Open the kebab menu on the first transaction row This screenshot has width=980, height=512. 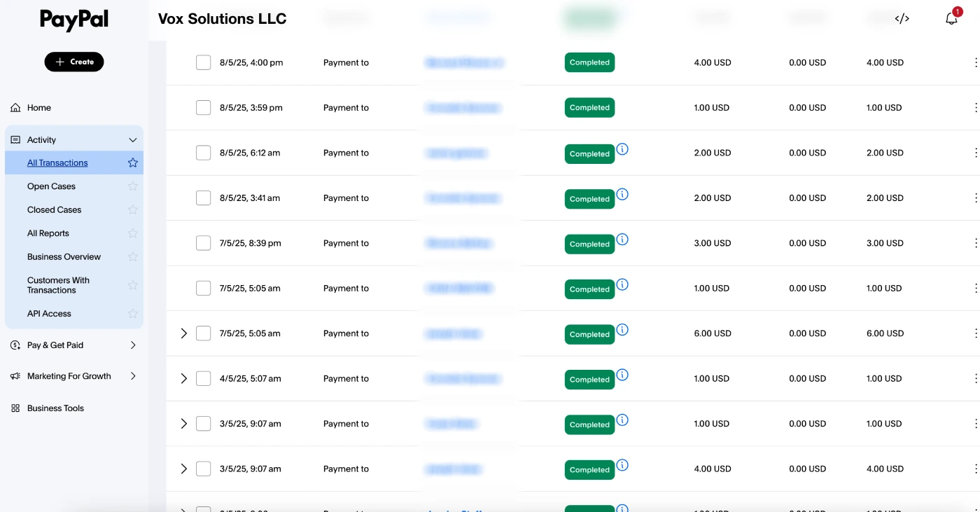(x=977, y=62)
